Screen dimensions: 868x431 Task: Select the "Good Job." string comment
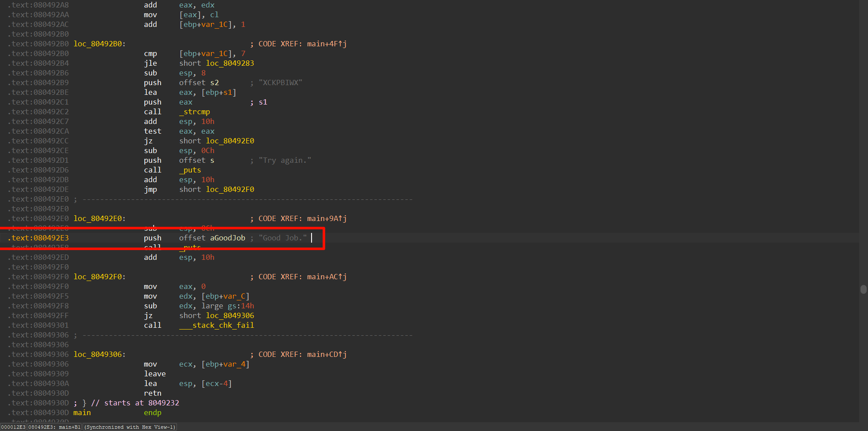pos(282,238)
